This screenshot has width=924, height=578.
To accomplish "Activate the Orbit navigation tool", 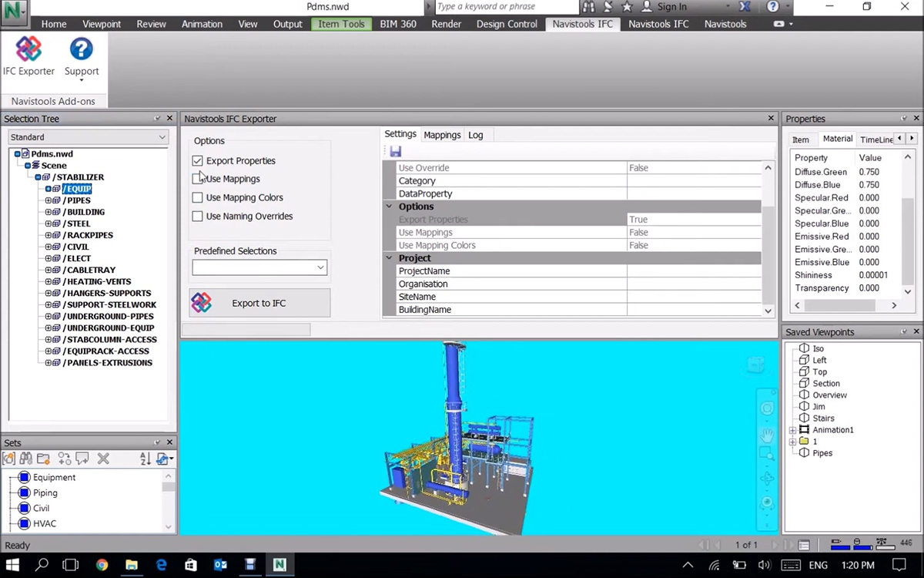I will click(x=767, y=479).
